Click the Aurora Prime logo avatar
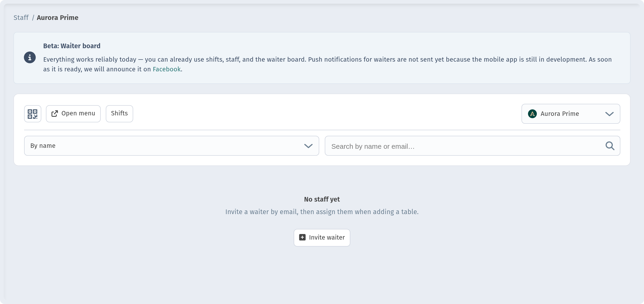This screenshot has width=644, height=304. [532, 114]
